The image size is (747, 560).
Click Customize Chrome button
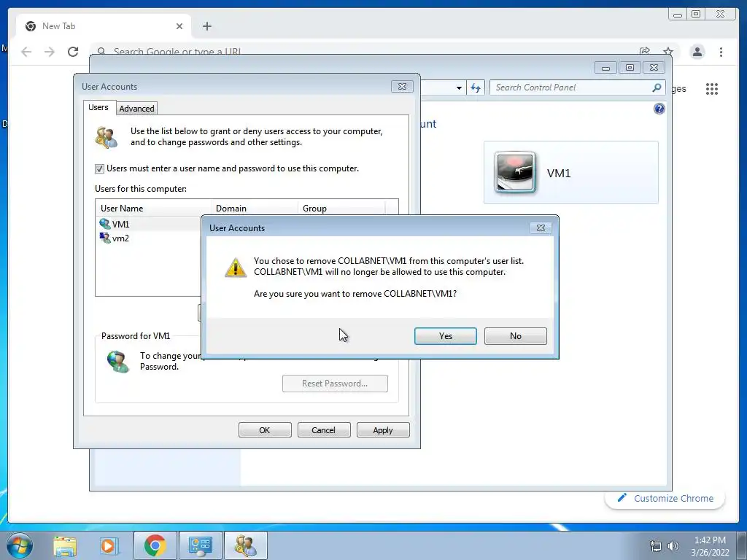665,498
